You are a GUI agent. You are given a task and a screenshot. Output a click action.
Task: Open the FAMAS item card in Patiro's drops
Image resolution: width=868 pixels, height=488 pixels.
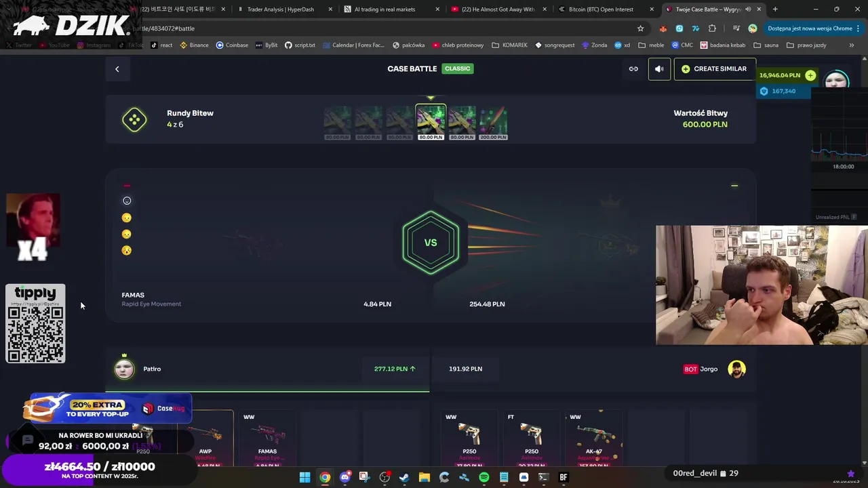267,439
